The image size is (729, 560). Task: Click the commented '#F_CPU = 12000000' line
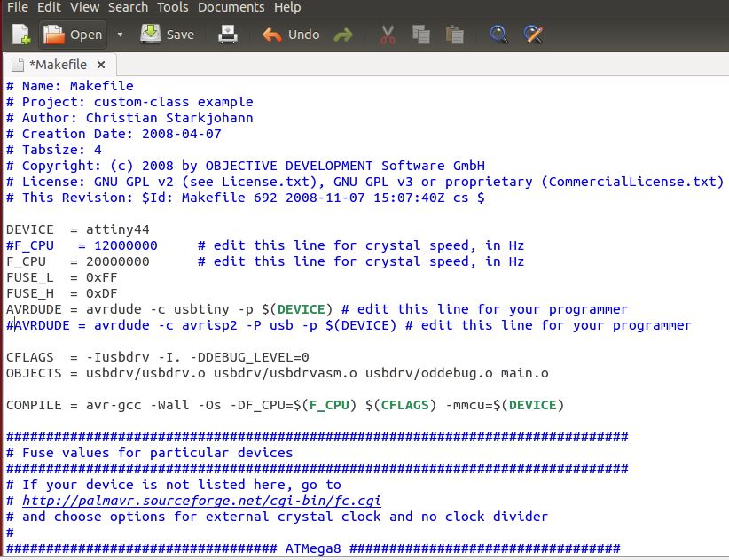coord(265,245)
